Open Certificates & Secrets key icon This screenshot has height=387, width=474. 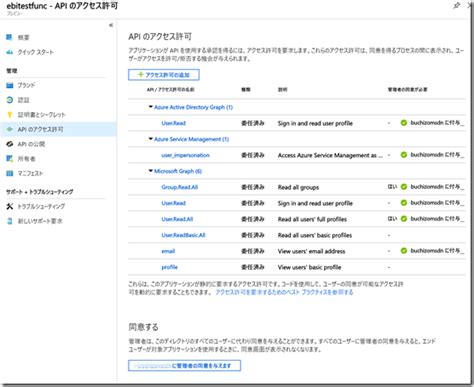click(10, 115)
